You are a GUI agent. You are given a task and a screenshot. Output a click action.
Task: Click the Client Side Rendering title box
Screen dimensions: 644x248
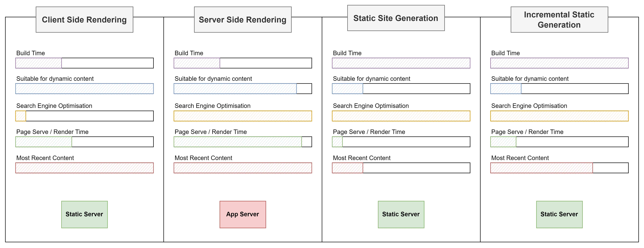[85, 20]
